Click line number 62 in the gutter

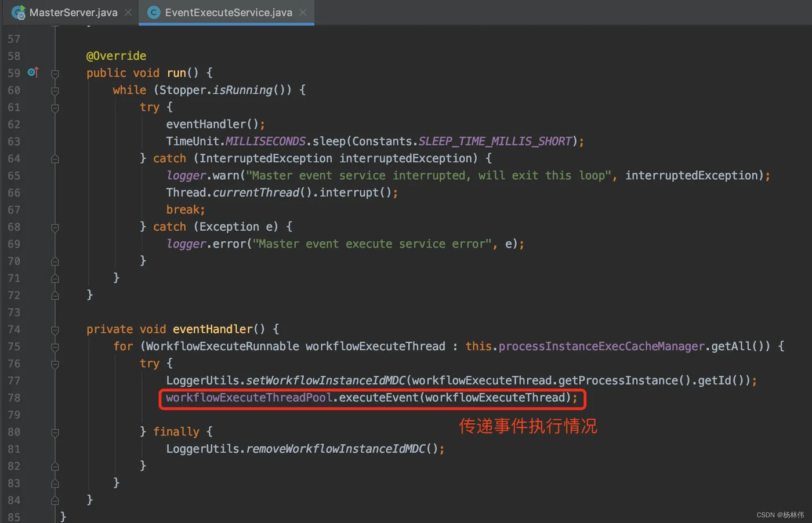click(x=14, y=125)
